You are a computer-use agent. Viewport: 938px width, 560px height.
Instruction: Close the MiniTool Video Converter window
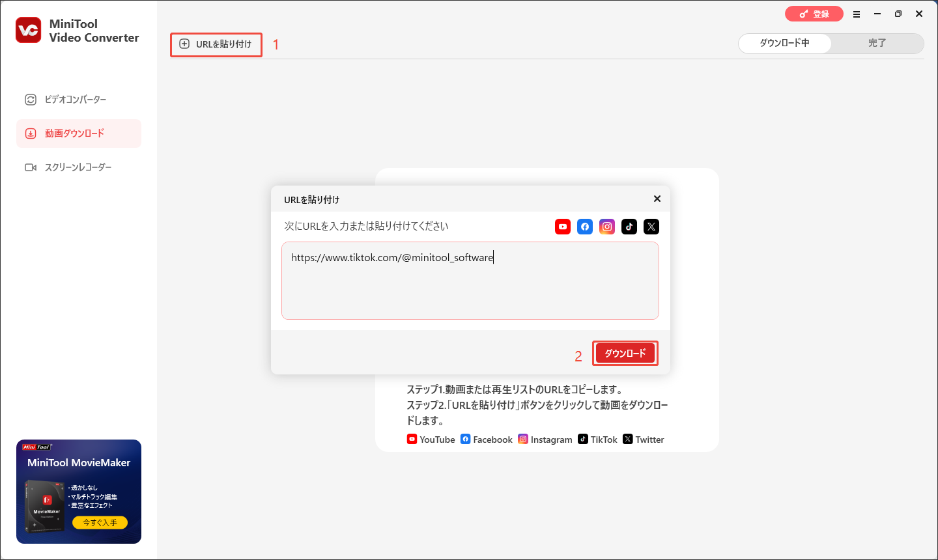[919, 14]
